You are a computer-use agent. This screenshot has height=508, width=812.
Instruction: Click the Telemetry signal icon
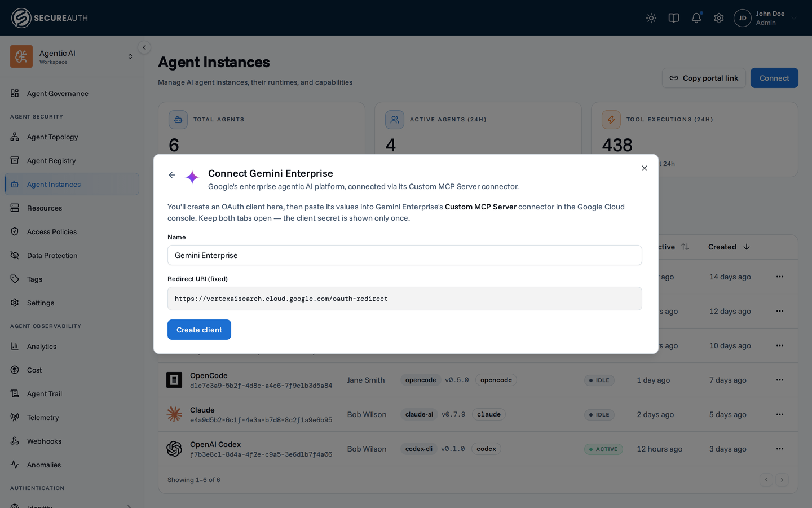15,417
